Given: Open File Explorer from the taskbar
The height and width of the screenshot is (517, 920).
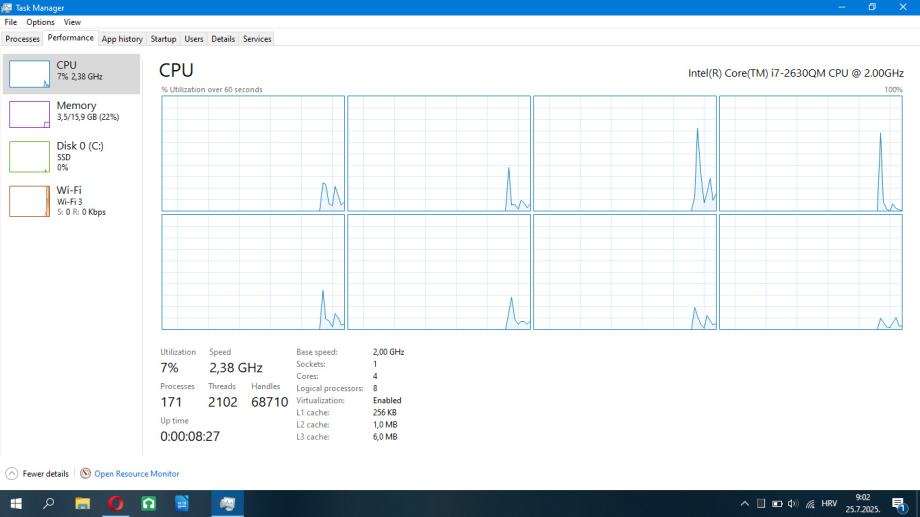Looking at the screenshot, I should [83, 504].
